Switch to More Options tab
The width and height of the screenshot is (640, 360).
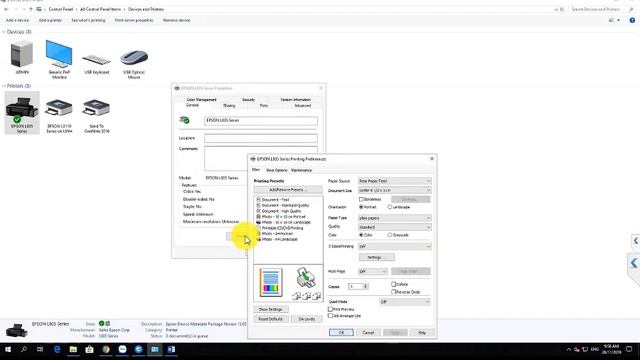click(277, 170)
